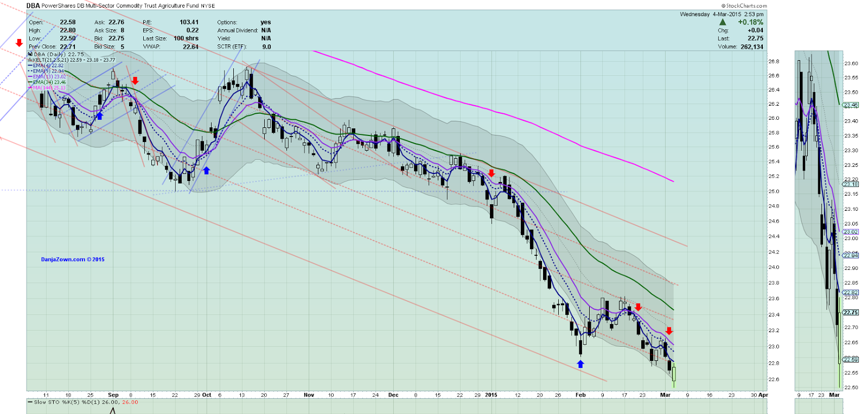Click the Ask price 22.76
The image size is (868, 414).
tap(116, 22)
